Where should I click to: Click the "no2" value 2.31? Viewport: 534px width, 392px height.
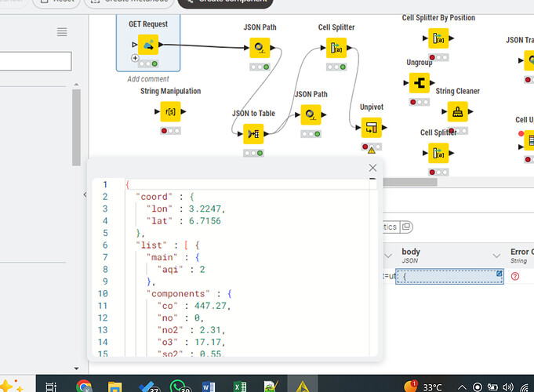[210, 330]
